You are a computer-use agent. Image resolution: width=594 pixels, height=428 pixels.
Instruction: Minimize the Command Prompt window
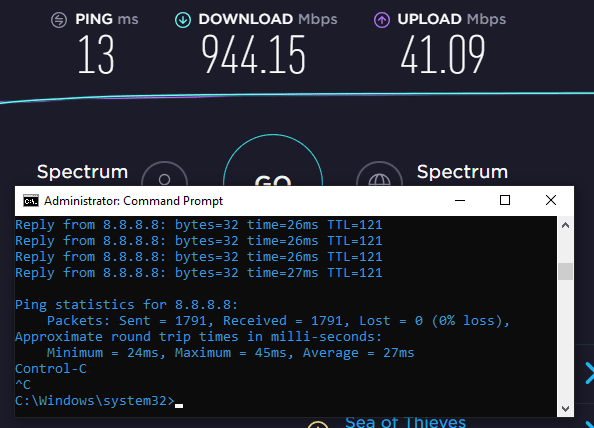(460, 200)
